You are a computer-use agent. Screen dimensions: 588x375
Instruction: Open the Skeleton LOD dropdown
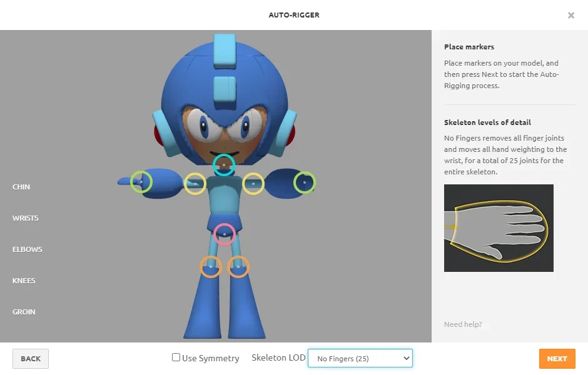point(360,358)
